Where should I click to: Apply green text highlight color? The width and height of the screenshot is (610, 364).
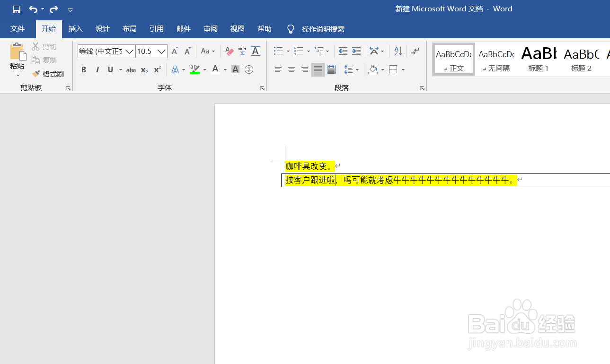coord(195,70)
